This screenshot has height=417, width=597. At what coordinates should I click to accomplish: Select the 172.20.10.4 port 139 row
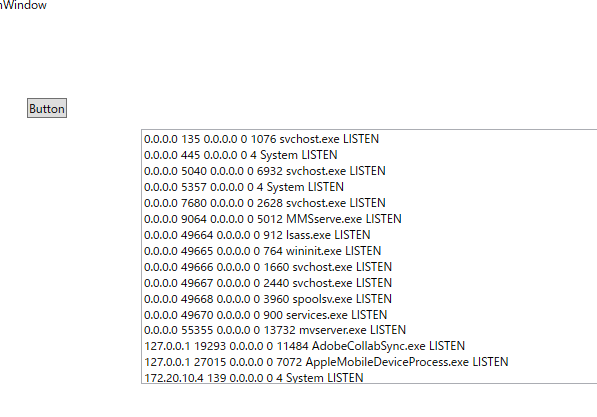369,377
